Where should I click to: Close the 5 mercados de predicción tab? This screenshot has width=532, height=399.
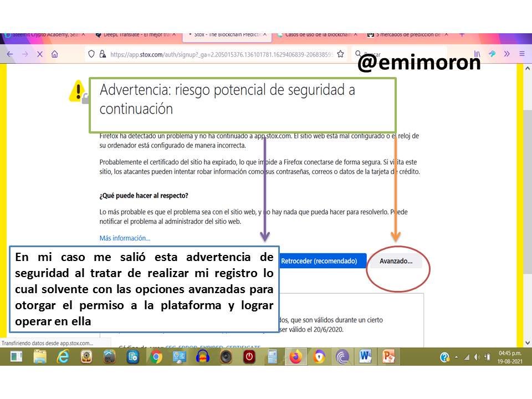(x=447, y=34)
